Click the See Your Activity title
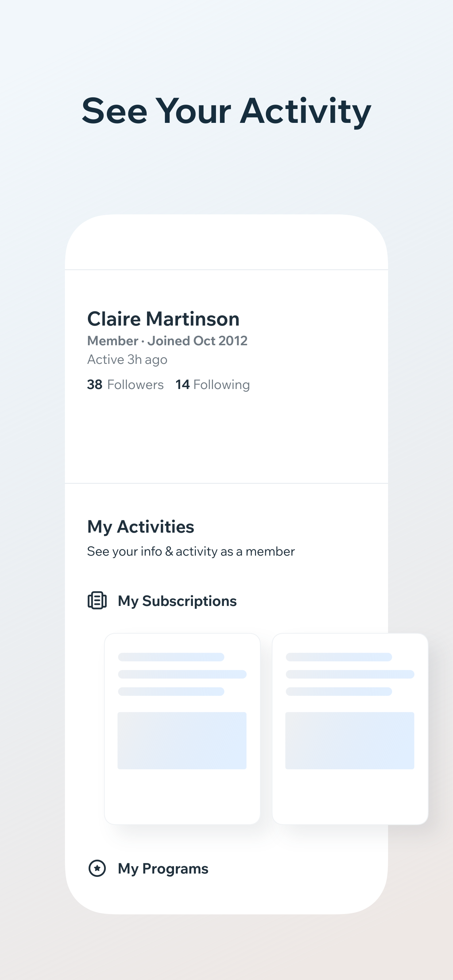 pos(226,111)
